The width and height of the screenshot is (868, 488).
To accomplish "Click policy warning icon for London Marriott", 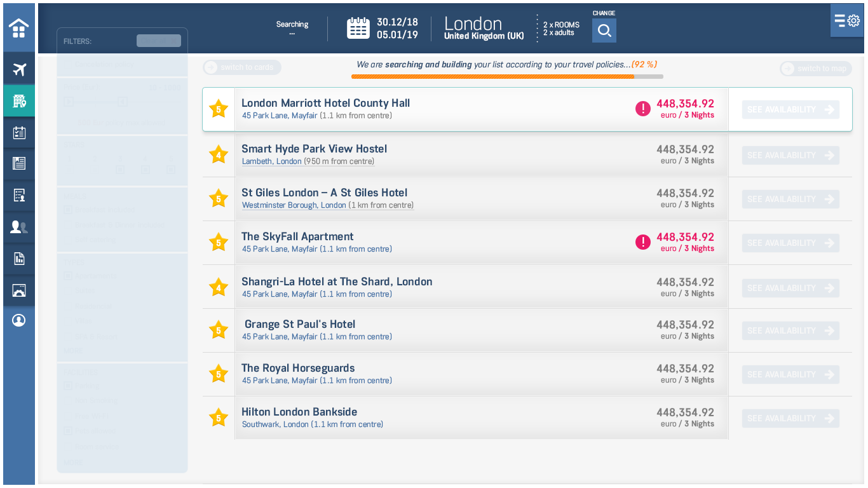I will [643, 109].
